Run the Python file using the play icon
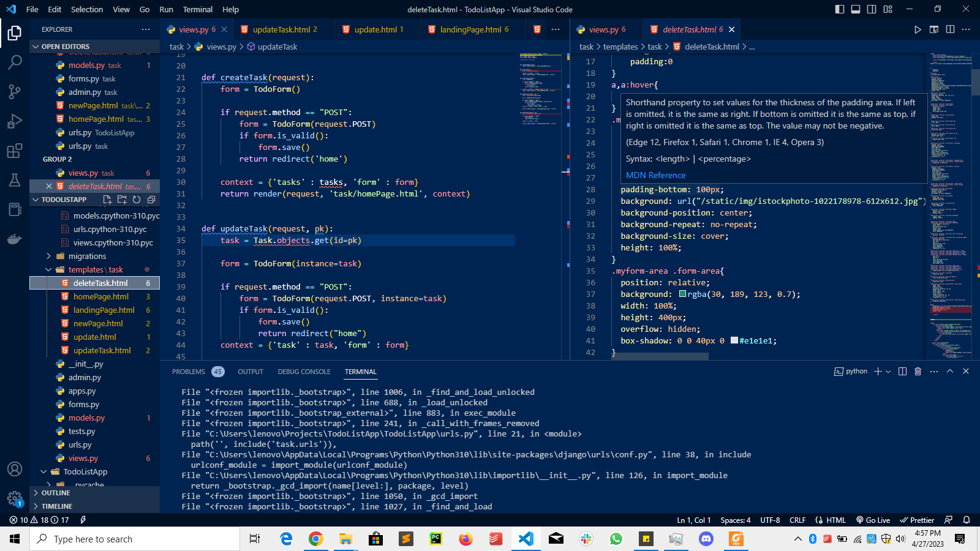The width and height of the screenshot is (980, 551). pos(918,29)
